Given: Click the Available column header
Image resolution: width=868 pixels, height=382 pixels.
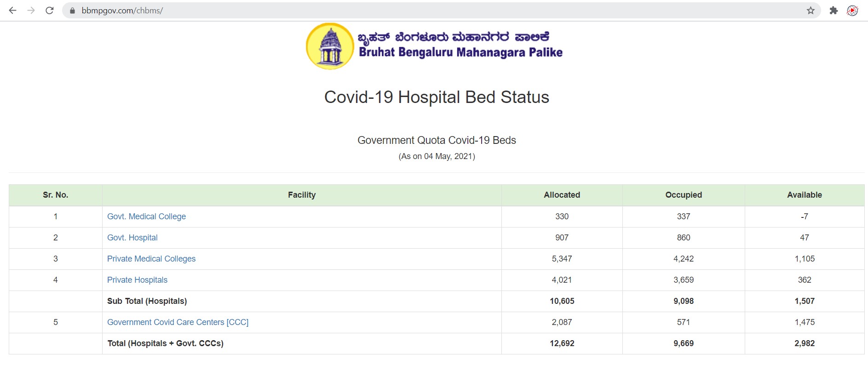Looking at the screenshot, I should (804, 195).
